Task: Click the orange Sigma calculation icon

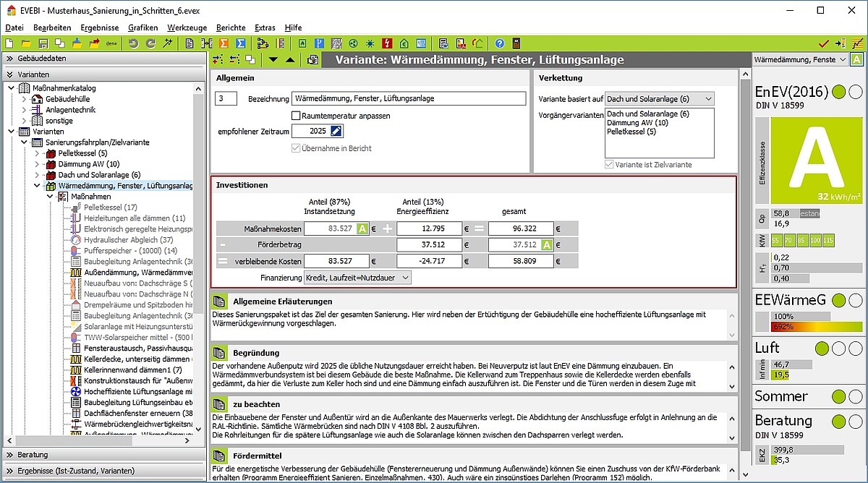Action: coord(224,43)
